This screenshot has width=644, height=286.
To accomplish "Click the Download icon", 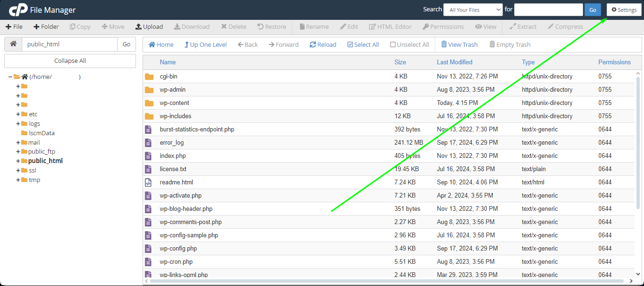I will click(192, 26).
